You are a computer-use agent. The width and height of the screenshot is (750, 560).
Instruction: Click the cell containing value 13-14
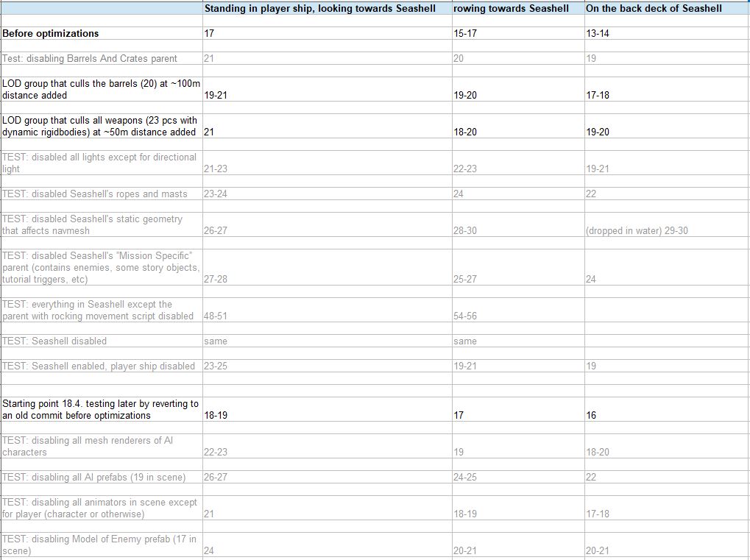(x=598, y=34)
